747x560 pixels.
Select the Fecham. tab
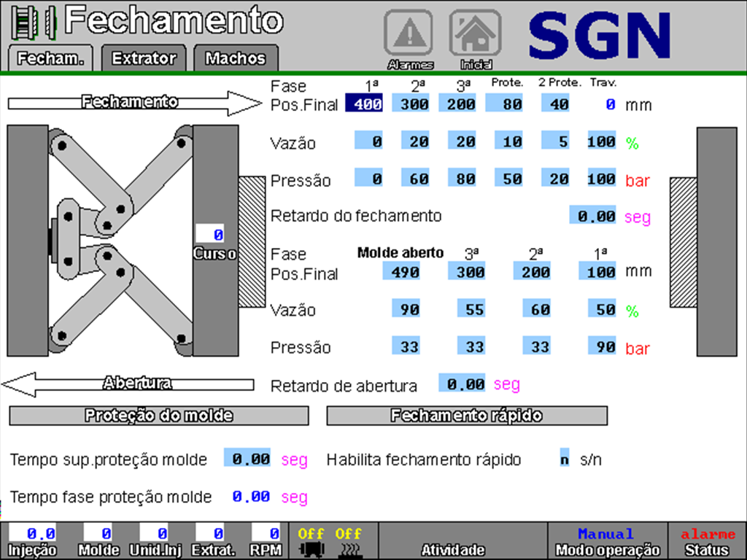click(x=50, y=58)
